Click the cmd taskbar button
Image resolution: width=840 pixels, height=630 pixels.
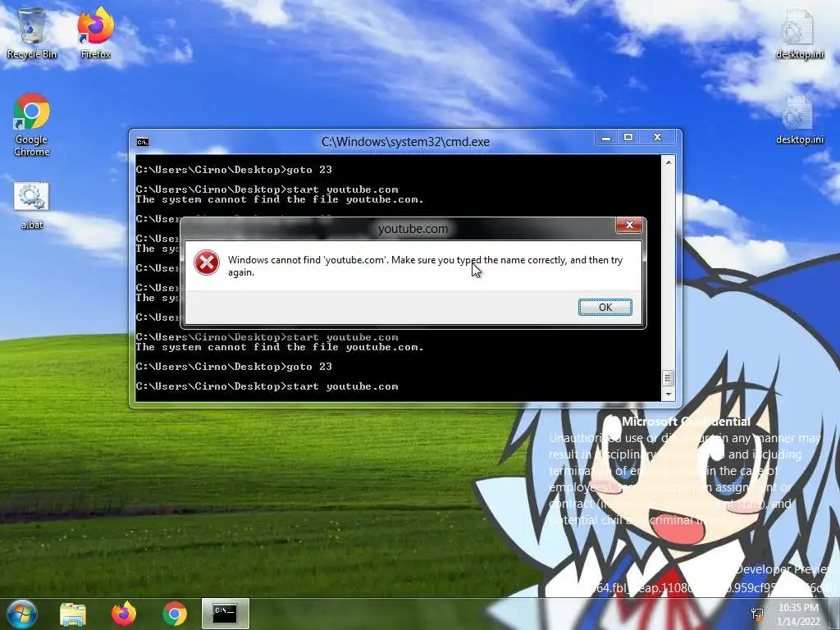click(x=225, y=614)
